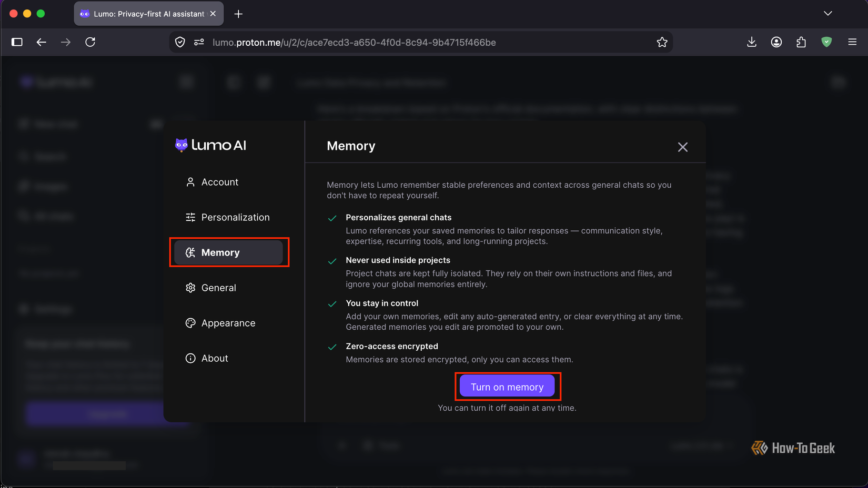Click the General gear icon
Screen dimensions: 868x488
click(x=190, y=288)
